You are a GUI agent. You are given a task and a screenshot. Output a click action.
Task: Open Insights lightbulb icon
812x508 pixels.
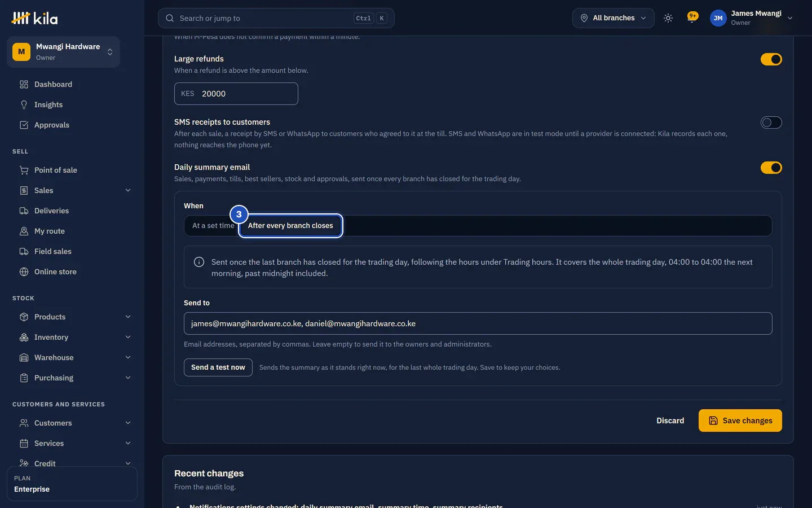pos(24,104)
